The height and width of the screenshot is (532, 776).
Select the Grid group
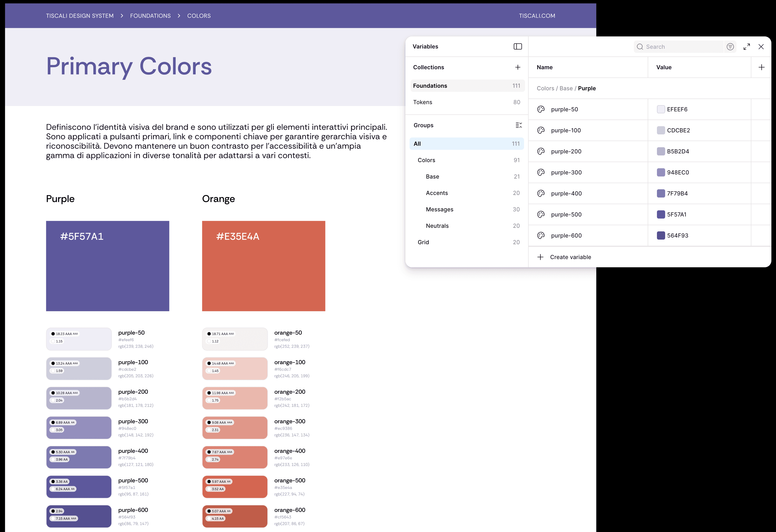(423, 242)
